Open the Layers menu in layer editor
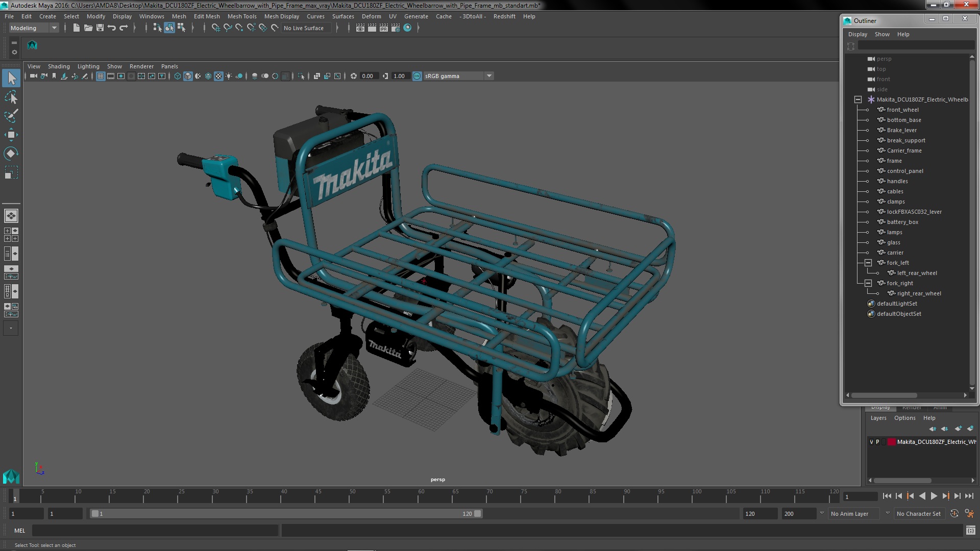This screenshot has width=980, height=551. (x=878, y=418)
